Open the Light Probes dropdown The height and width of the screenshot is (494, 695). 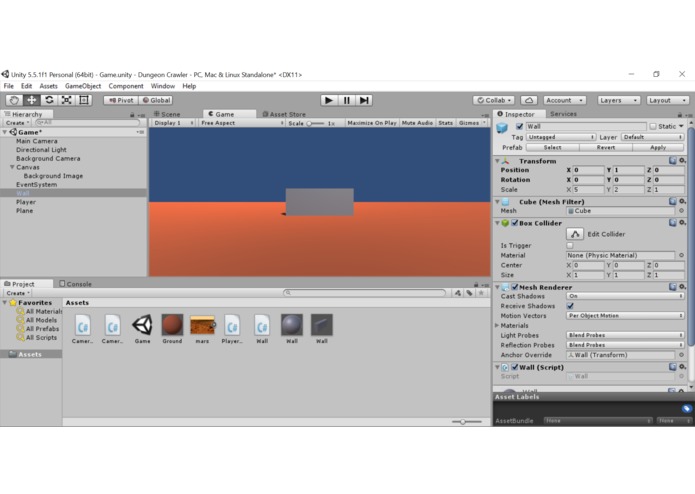point(625,335)
